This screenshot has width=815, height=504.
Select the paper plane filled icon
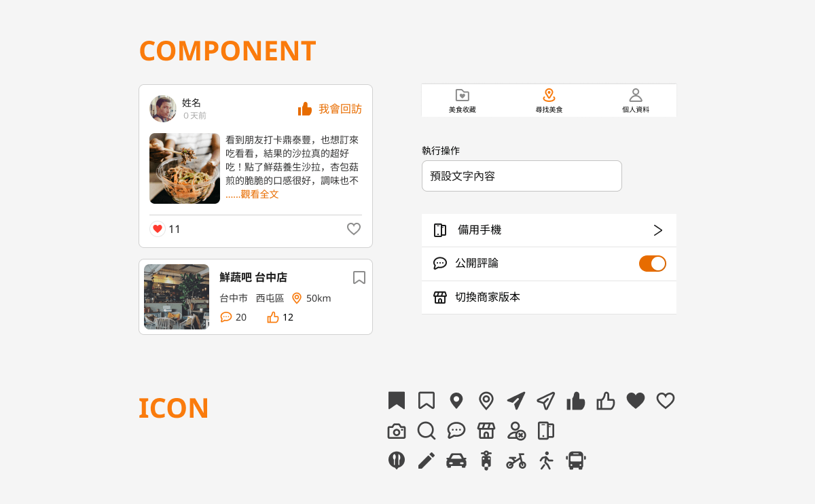click(516, 401)
